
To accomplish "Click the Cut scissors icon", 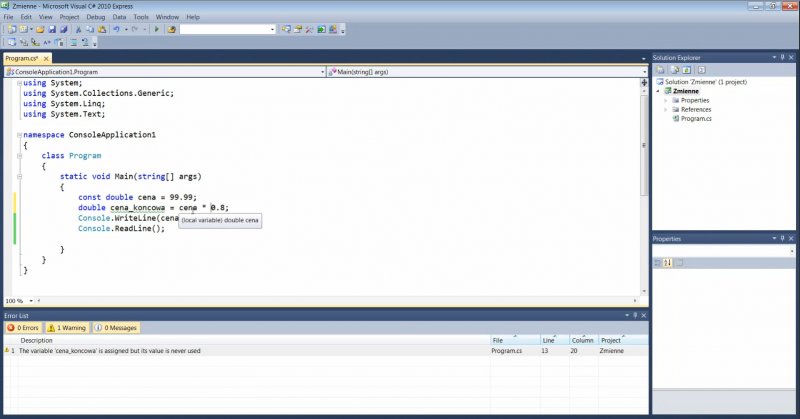I will 78,30.
